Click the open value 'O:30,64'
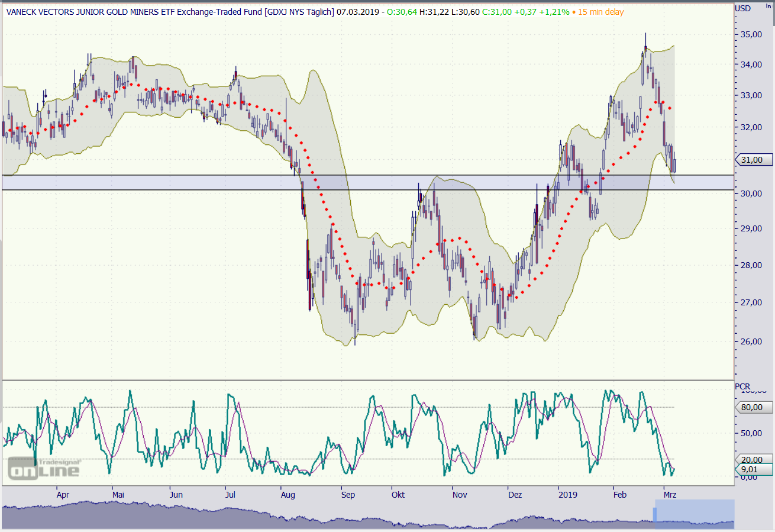Viewport: 775px width, 532px height. [x=402, y=12]
